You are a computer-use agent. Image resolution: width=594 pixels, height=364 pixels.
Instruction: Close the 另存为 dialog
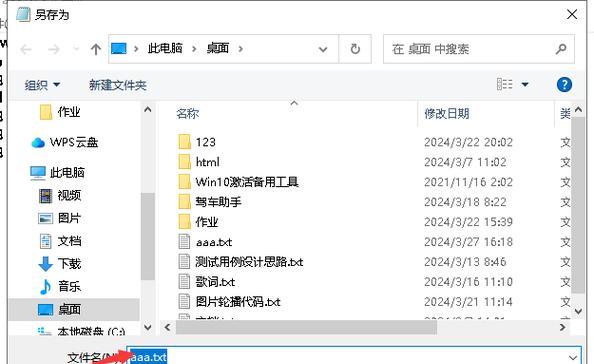click(572, 15)
